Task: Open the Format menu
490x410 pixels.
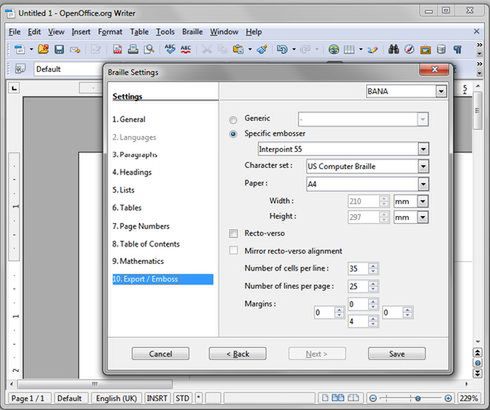Action: pyautogui.click(x=110, y=32)
